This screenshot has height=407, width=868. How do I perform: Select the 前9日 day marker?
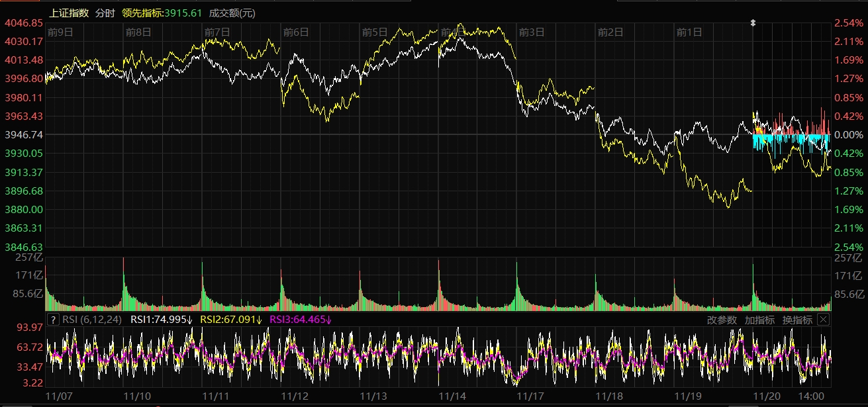pyautogui.click(x=60, y=32)
